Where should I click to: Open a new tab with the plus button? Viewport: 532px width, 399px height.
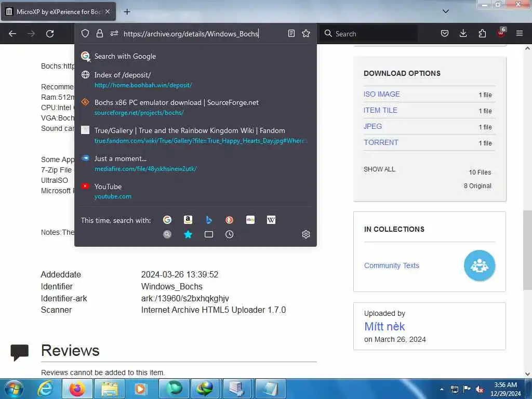[127, 12]
